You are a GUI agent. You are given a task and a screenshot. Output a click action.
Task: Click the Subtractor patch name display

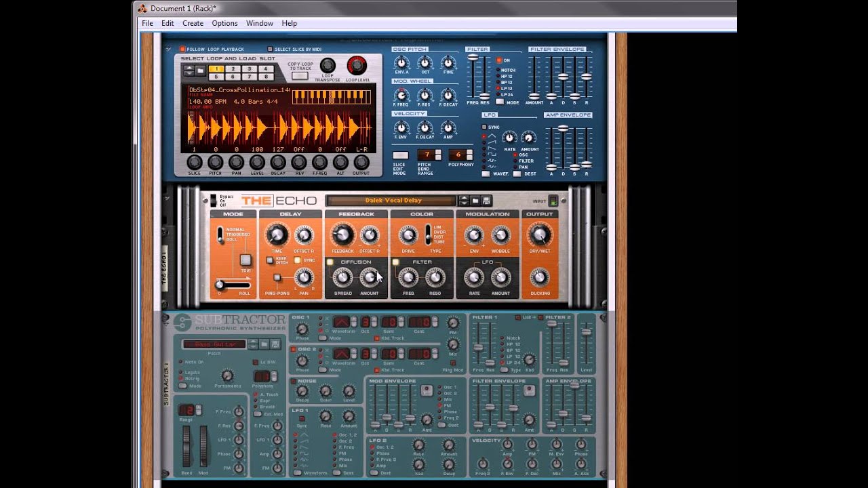click(214, 344)
